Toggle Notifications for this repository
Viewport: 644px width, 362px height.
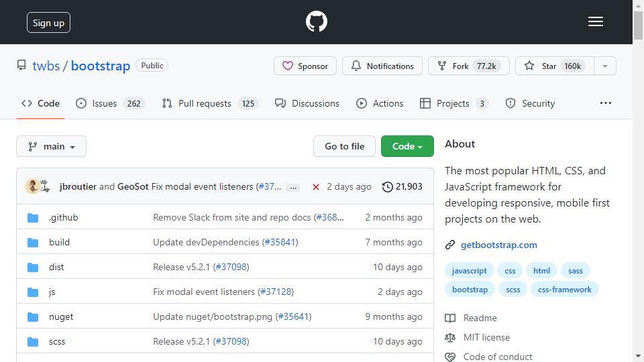point(382,66)
